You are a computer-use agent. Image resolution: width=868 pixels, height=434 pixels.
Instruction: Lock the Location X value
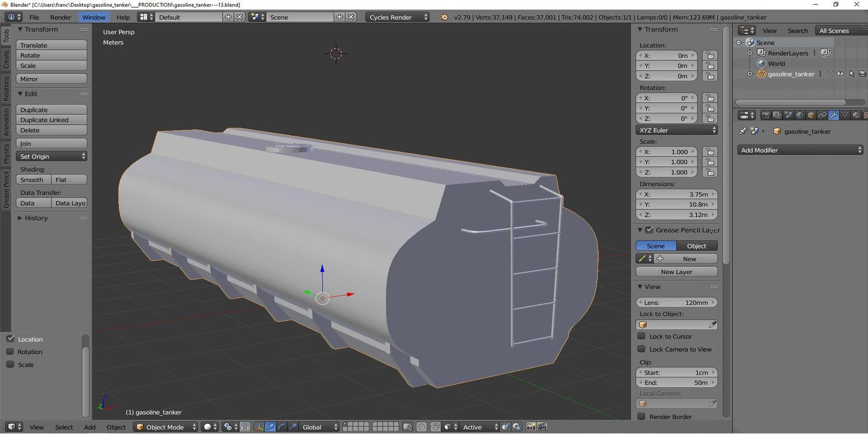(x=710, y=56)
